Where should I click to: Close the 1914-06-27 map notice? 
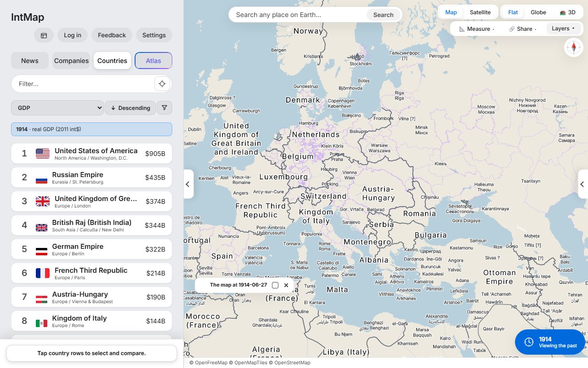[x=286, y=285]
